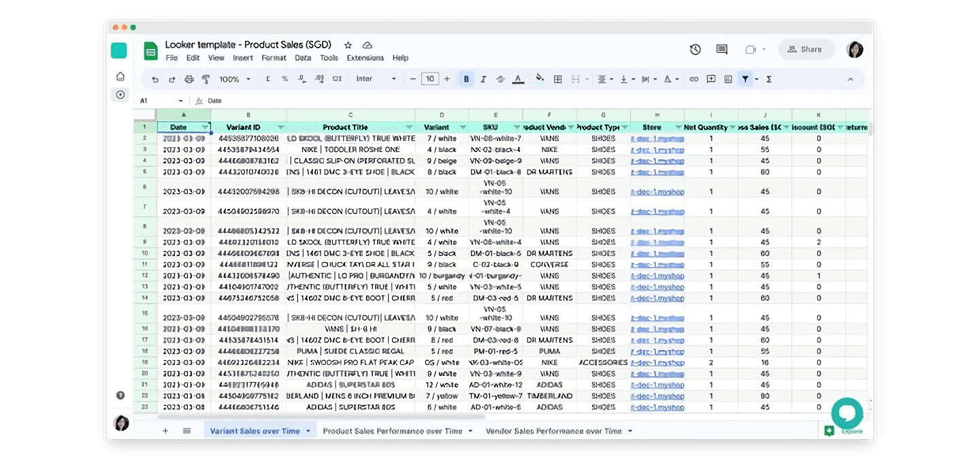Click the Undo arrow in toolbar
This screenshot has width=980, height=459.
155,79
